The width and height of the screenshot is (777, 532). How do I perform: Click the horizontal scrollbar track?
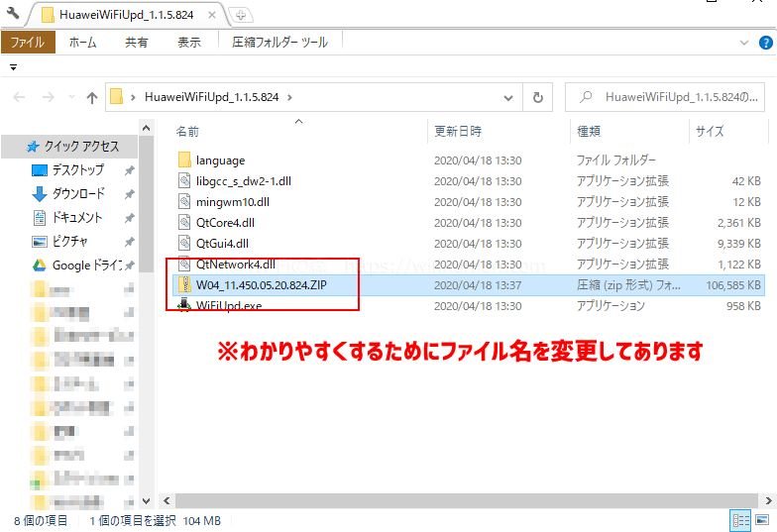point(466,501)
